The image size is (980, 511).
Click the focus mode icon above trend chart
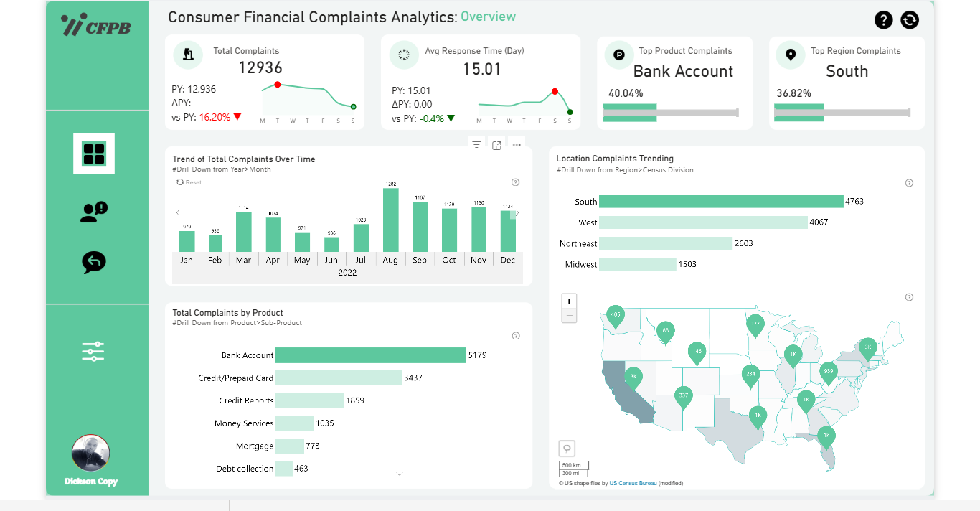(x=496, y=145)
